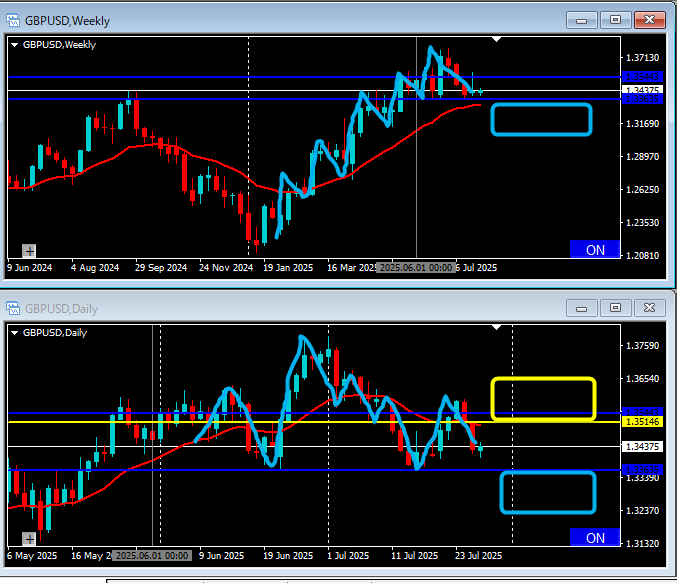Close the GBPUSD,Weekly window
This screenshot has width=677, height=583.
[649, 20]
